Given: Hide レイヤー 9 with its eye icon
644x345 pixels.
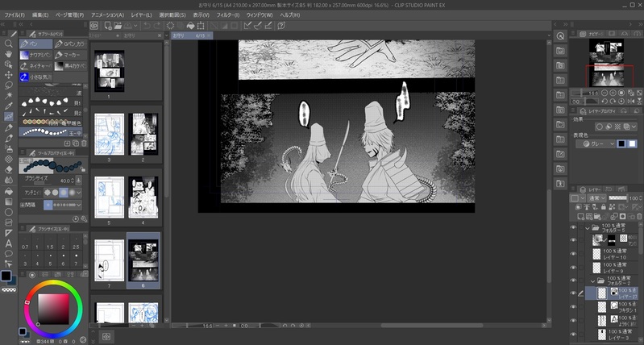Looking at the screenshot, I should click(x=573, y=268).
